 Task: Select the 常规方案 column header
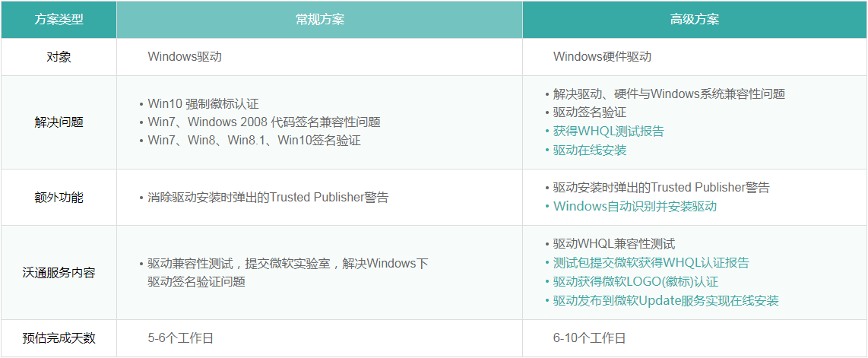[x=319, y=19]
